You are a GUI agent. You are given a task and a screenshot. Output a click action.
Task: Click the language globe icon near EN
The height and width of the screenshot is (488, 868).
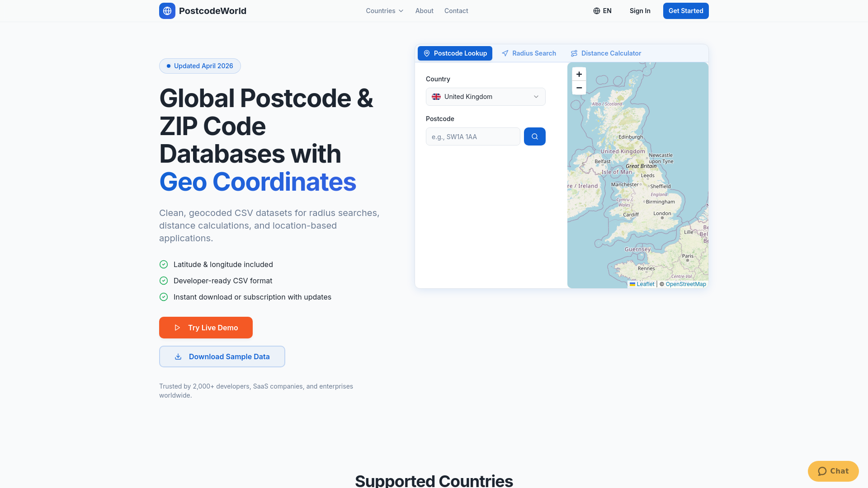[x=597, y=11]
